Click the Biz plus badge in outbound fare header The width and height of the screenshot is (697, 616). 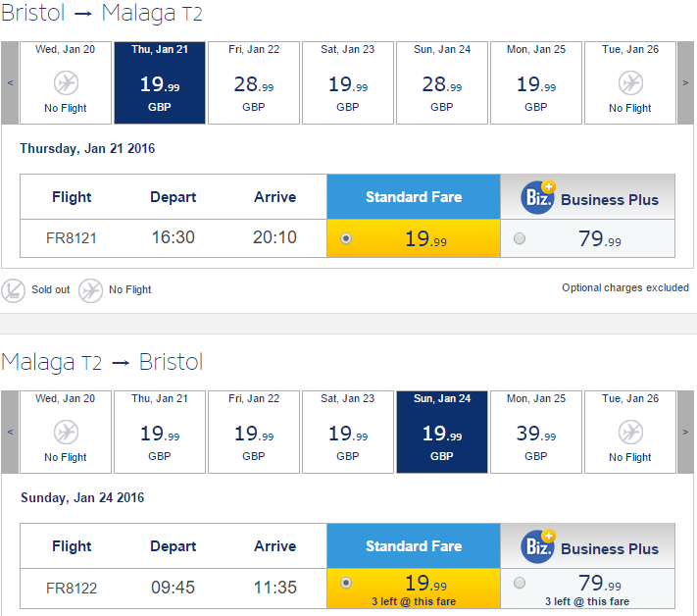(538, 197)
